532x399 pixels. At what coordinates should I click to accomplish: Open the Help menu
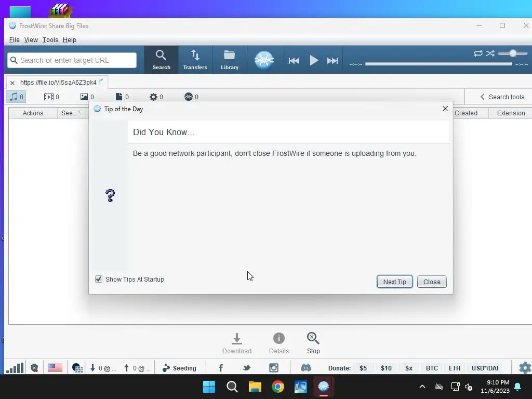pyautogui.click(x=70, y=40)
